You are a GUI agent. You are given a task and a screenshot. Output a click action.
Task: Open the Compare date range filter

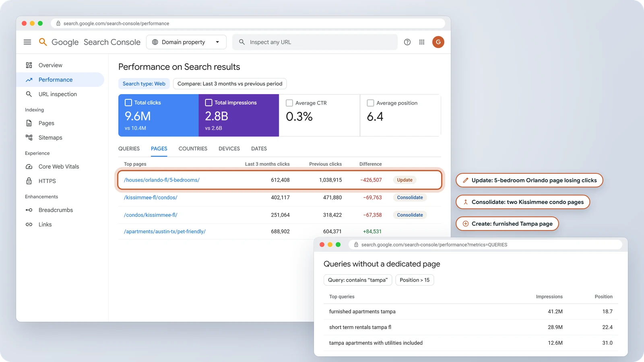tap(230, 84)
